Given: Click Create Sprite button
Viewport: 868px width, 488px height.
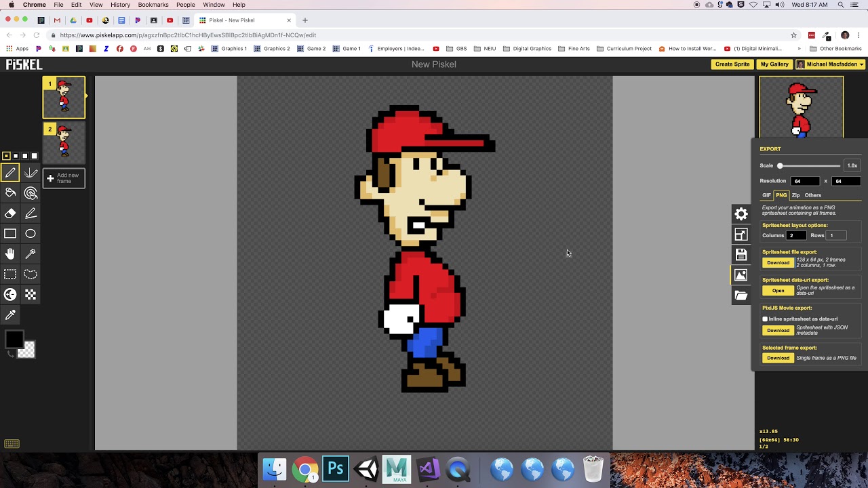Looking at the screenshot, I should (732, 64).
